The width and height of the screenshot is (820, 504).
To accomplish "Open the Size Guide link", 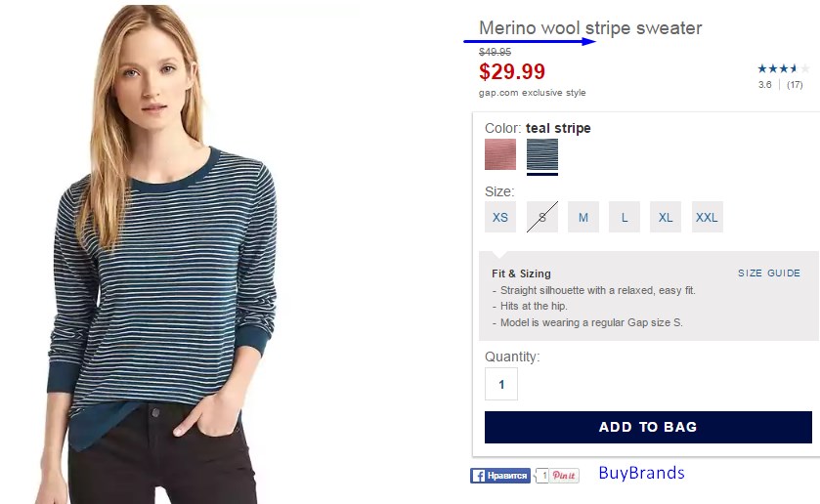I will (x=769, y=273).
